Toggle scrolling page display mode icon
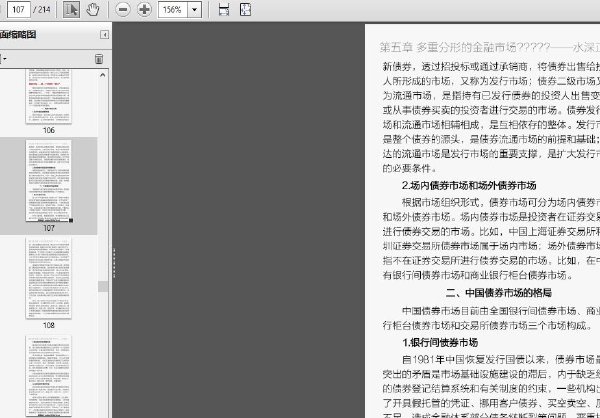 click(224, 10)
